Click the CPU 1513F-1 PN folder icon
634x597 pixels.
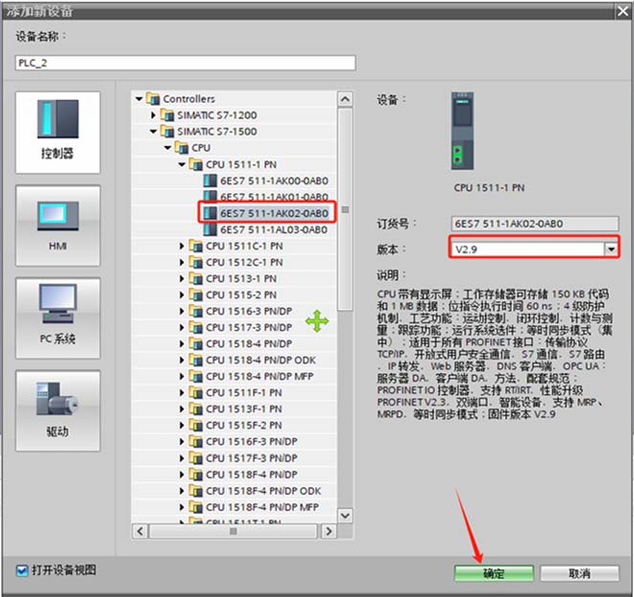[x=196, y=409]
